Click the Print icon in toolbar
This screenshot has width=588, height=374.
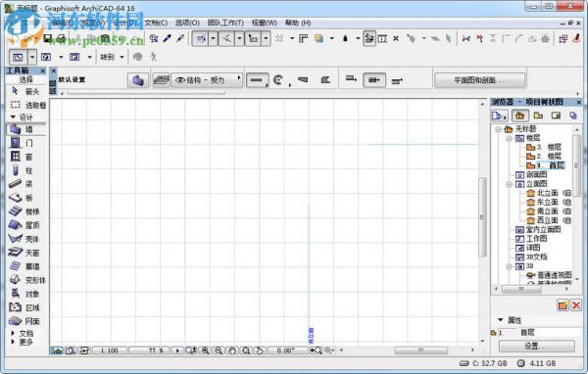61,38
